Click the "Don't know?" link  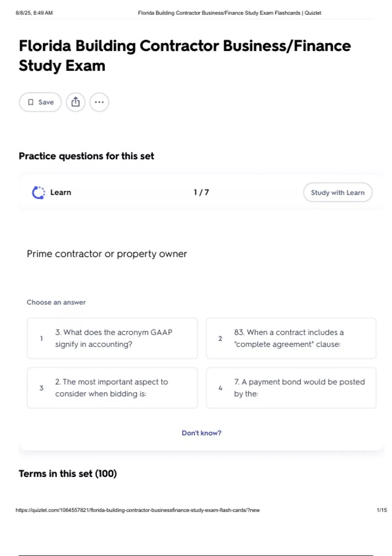click(x=202, y=433)
